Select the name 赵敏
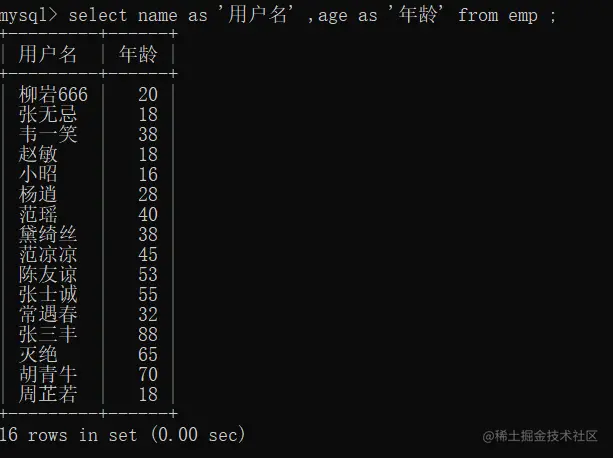This screenshot has height=458, width=613. pos(38,155)
